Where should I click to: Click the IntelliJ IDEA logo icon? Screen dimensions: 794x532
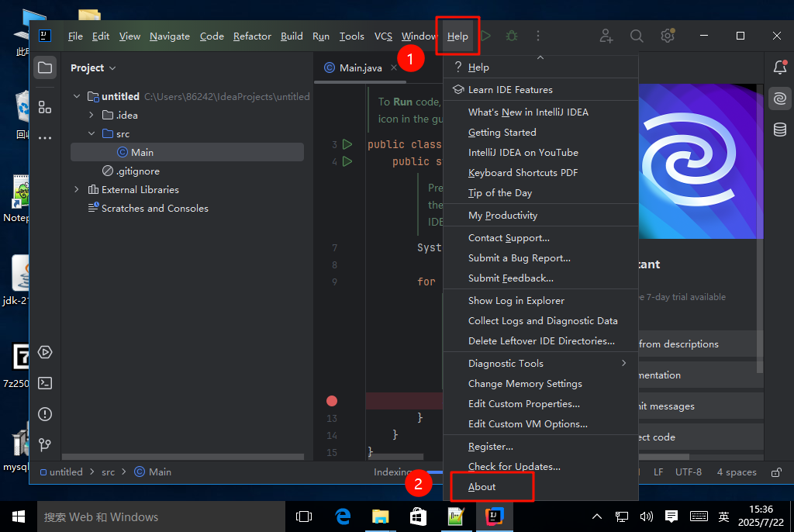coord(45,36)
